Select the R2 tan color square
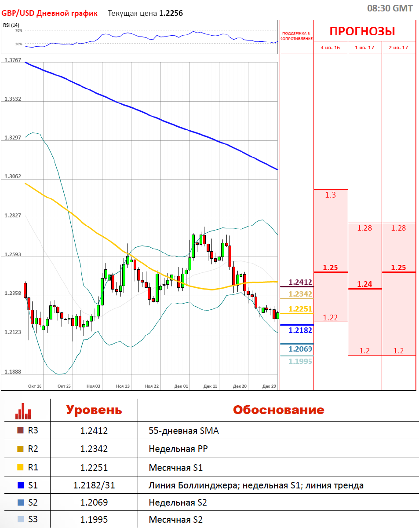 click(20, 449)
